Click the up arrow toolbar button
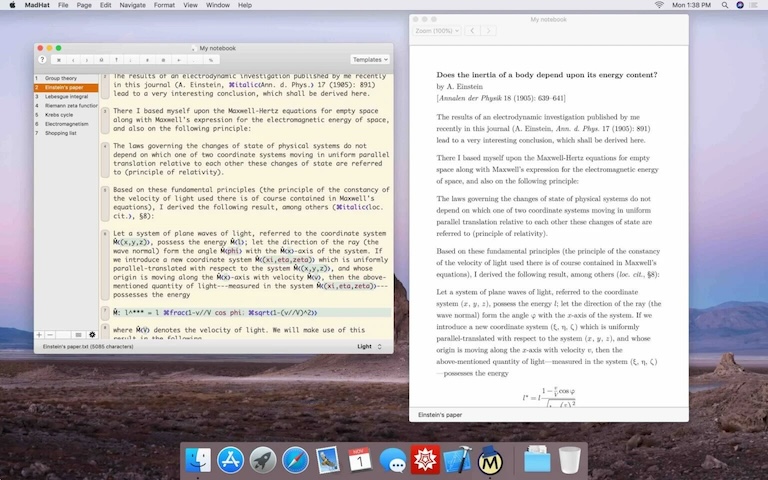Screen dimensions: 768x480 point(116,60)
